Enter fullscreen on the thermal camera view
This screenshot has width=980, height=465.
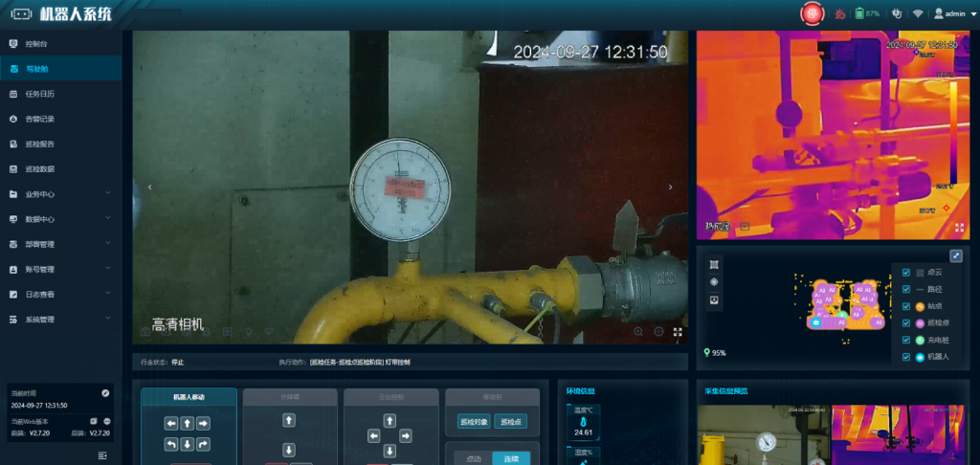pyautogui.click(x=959, y=227)
